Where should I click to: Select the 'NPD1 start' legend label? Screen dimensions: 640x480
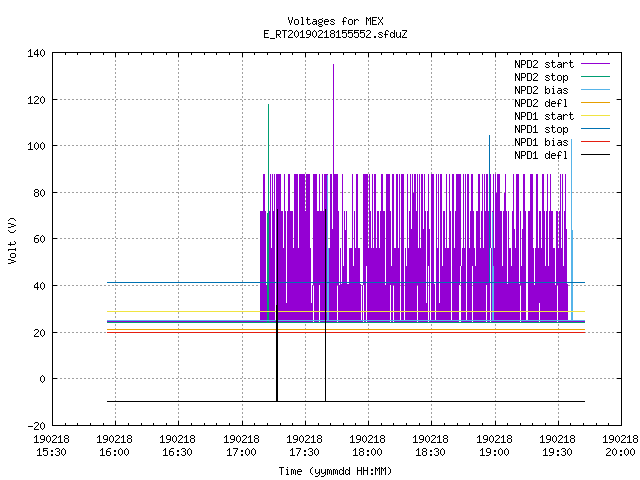pyautogui.click(x=544, y=116)
